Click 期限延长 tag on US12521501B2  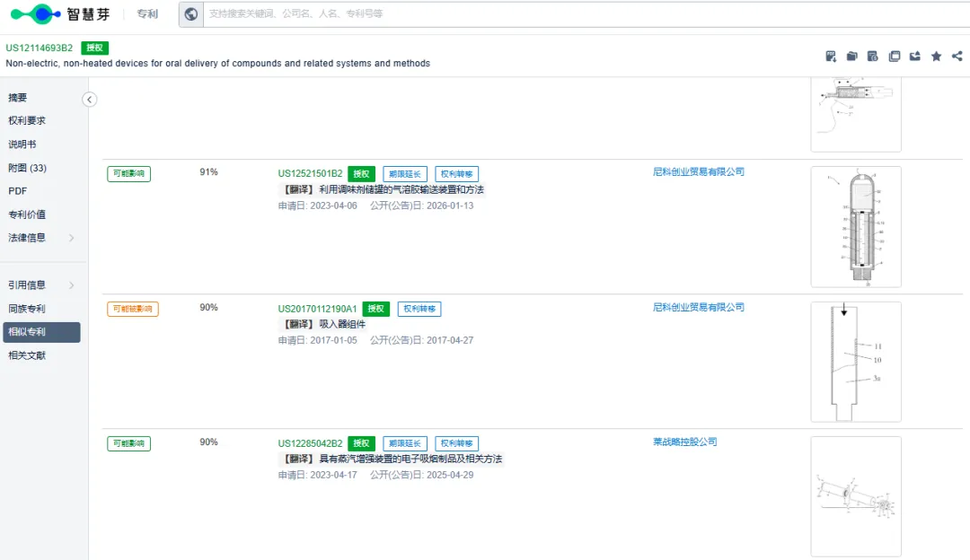404,174
